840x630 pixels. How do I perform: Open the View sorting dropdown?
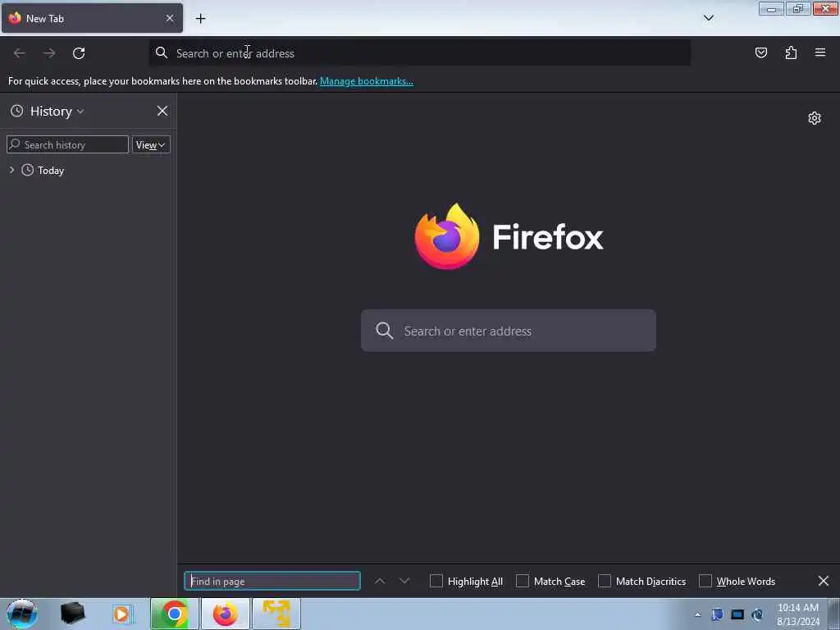point(151,144)
